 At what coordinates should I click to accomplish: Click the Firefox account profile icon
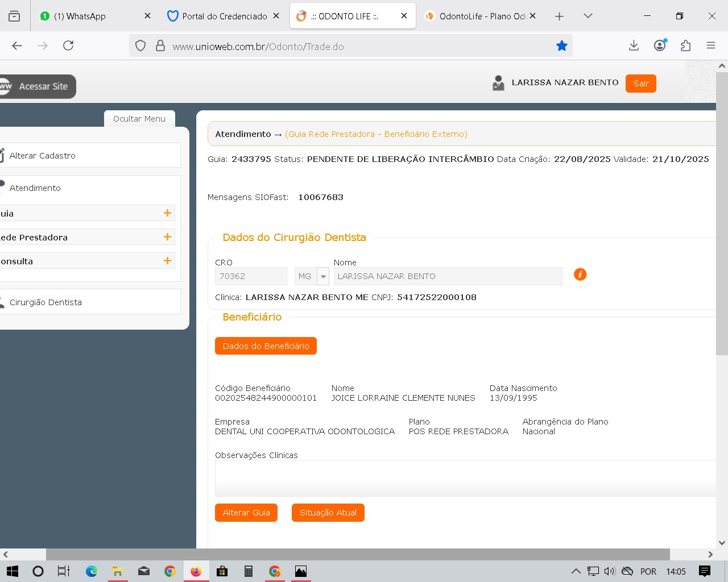coord(660,46)
